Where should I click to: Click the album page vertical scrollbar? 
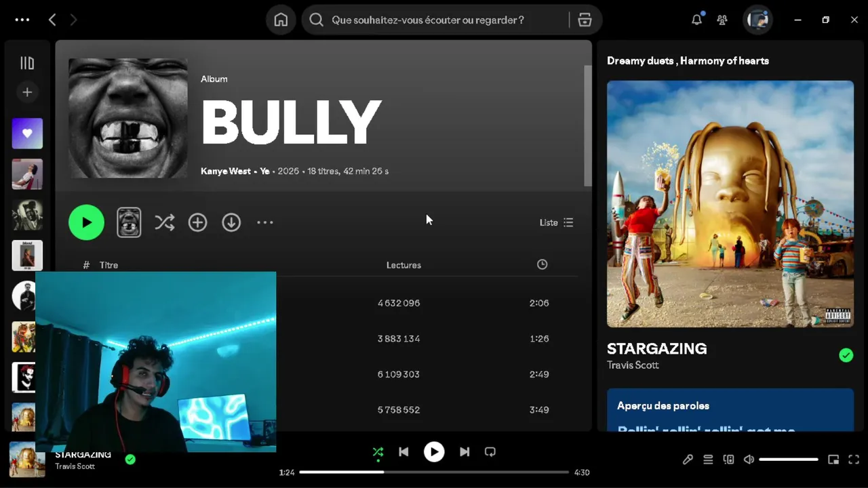pyautogui.click(x=587, y=125)
